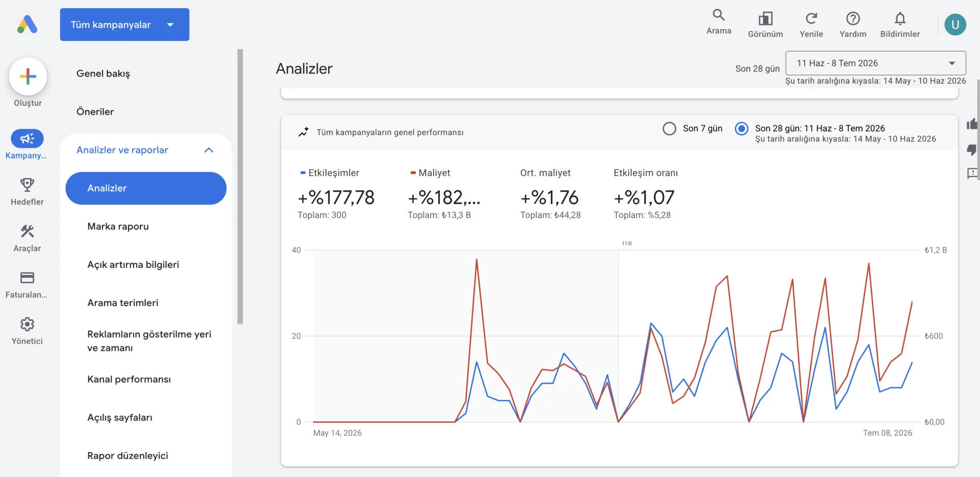Open the Araçlar tools icon
The image size is (980, 477).
pyautogui.click(x=27, y=231)
